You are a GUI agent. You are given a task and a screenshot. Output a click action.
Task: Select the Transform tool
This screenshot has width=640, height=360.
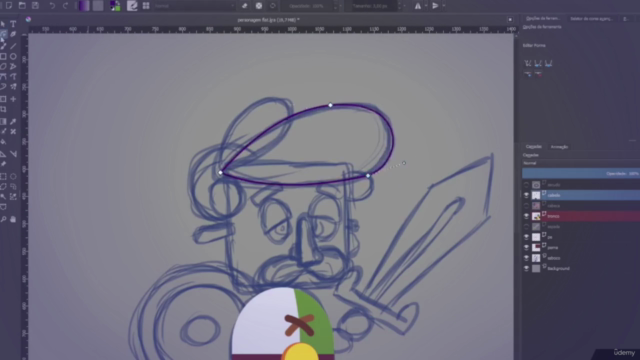(x=3, y=99)
